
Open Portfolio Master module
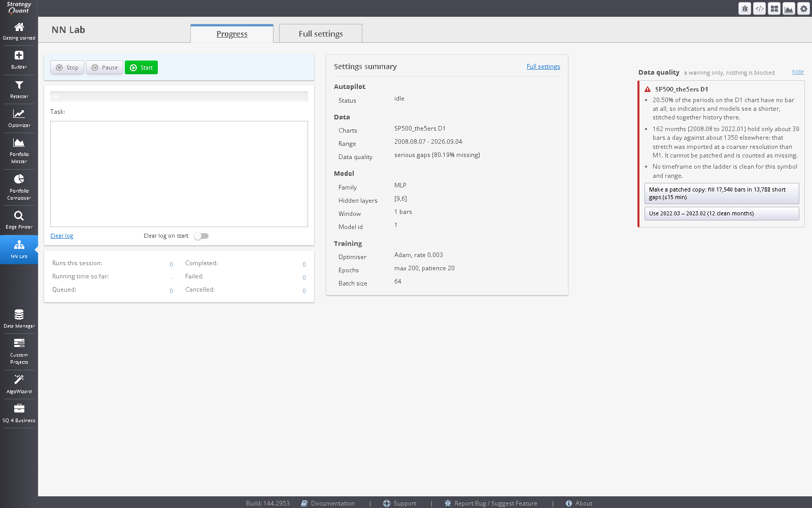point(19,151)
